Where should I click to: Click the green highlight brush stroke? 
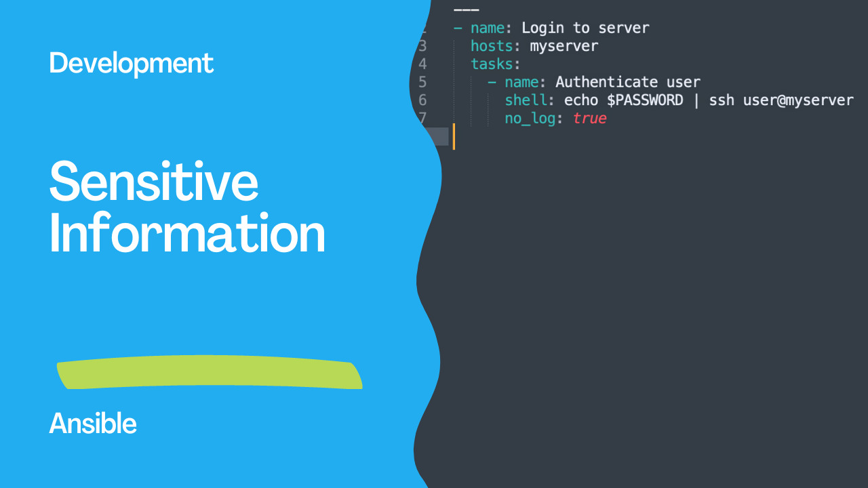(x=210, y=373)
